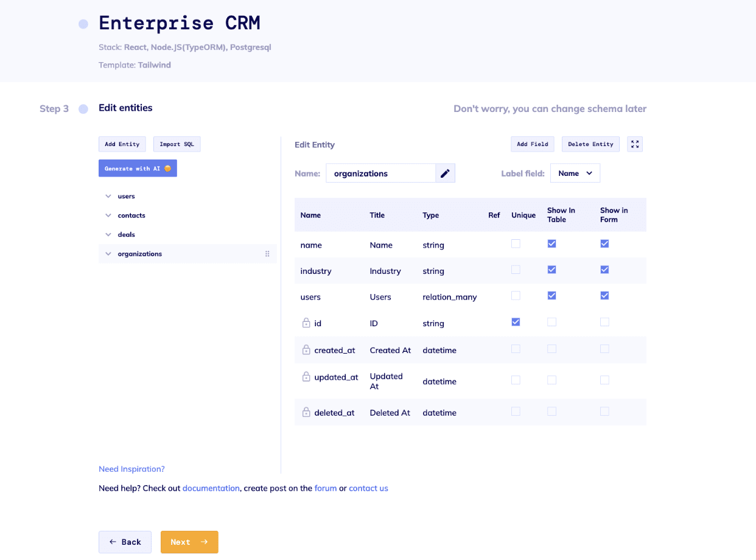Click the lock icon beside created_at
Image resolution: width=756 pixels, height=560 pixels.
coord(305,350)
